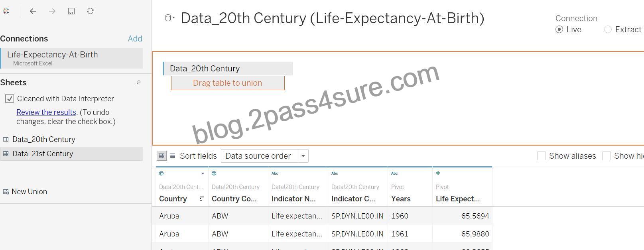This screenshot has width=644, height=250.
Task: Select the Data_20th Century sheet
Action: click(x=71, y=140)
